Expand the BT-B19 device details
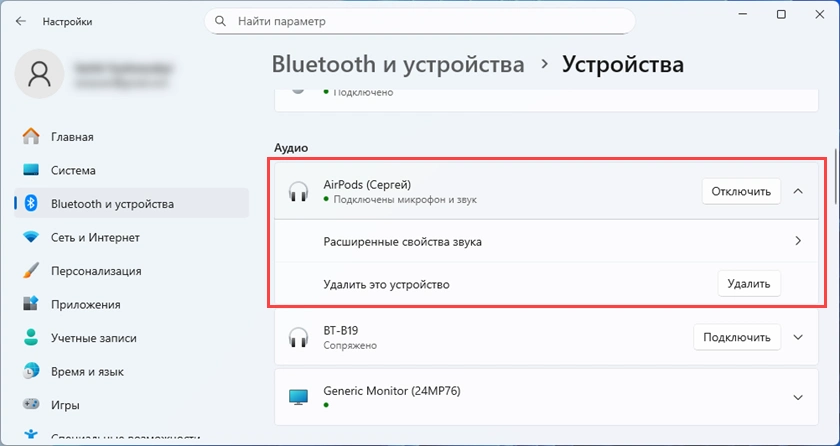This screenshot has width=840, height=446. pyautogui.click(x=797, y=337)
